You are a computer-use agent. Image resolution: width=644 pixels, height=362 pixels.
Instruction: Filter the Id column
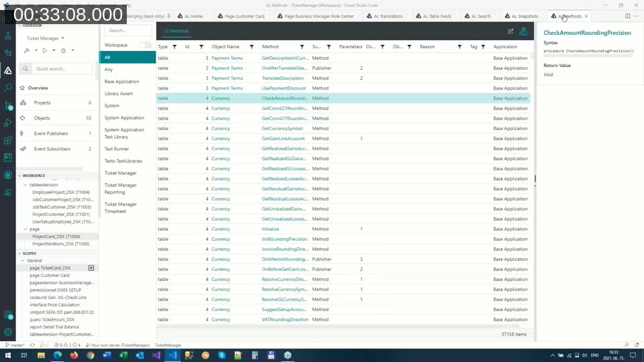click(201, 47)
